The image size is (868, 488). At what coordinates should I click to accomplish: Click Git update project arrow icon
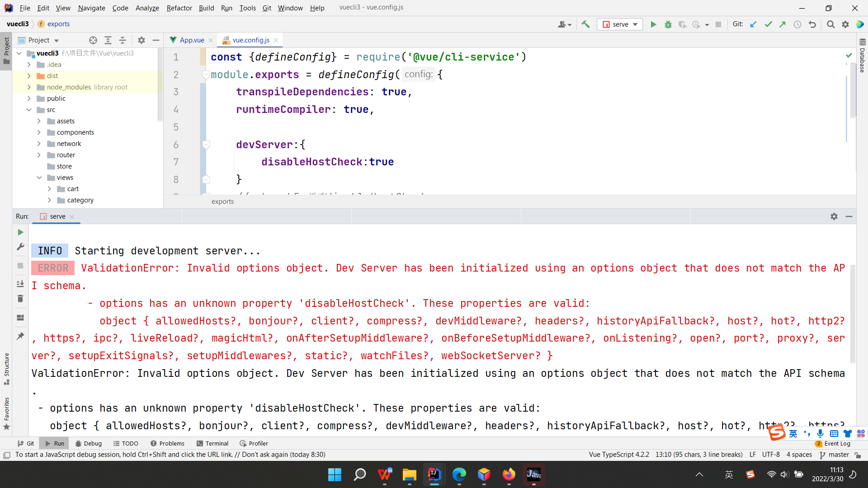coord(753,24)
